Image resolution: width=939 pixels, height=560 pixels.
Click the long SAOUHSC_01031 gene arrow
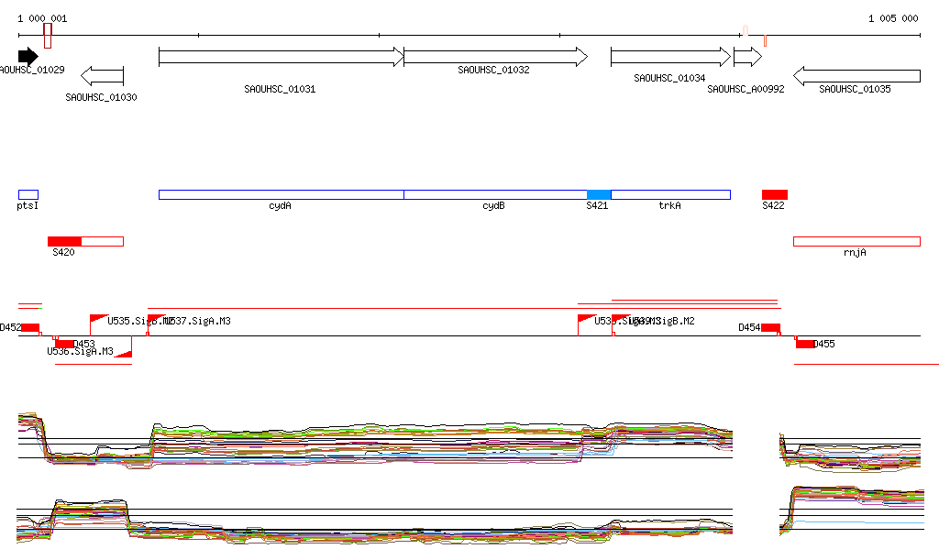pyautogui.click(x=281, y=57)
